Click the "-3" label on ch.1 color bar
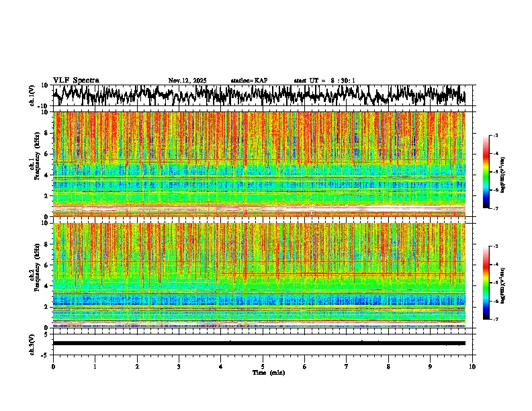Screen dimensions: 532x411 point(496,136)
